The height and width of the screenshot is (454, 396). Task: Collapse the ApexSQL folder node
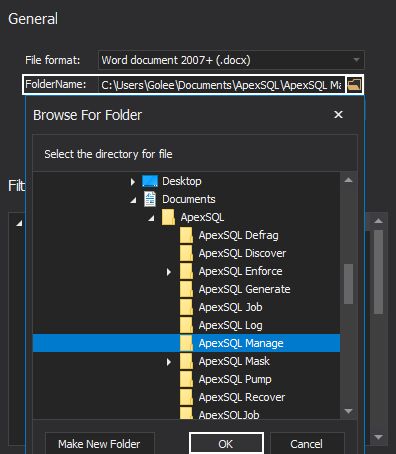pos(151,218)
